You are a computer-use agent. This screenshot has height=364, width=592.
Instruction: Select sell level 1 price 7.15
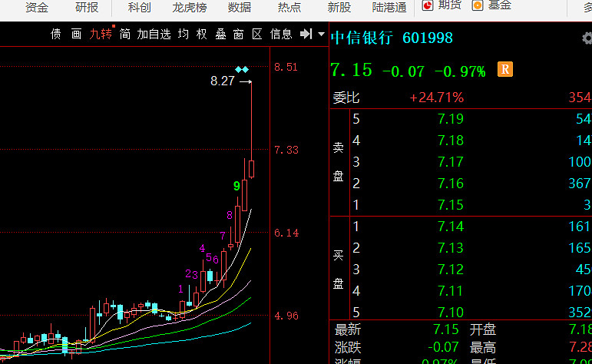click(451, 205)
